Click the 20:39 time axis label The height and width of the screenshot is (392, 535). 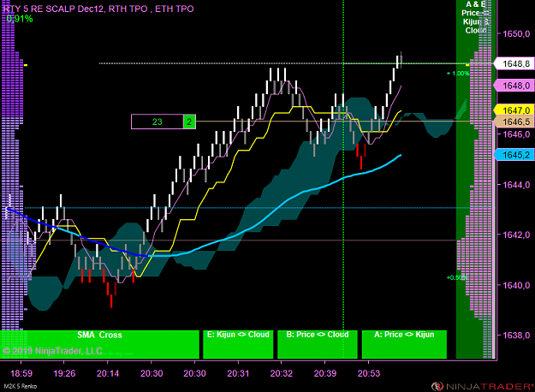pos(325,373)
